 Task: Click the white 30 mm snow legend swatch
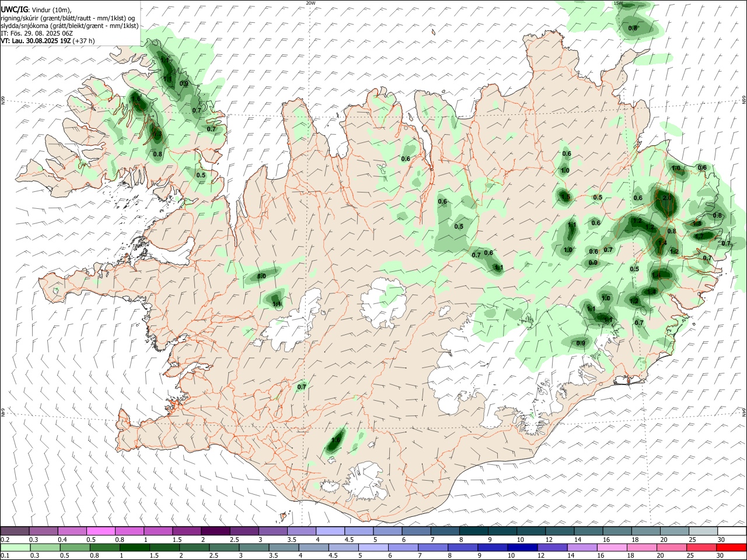point(732,531)
